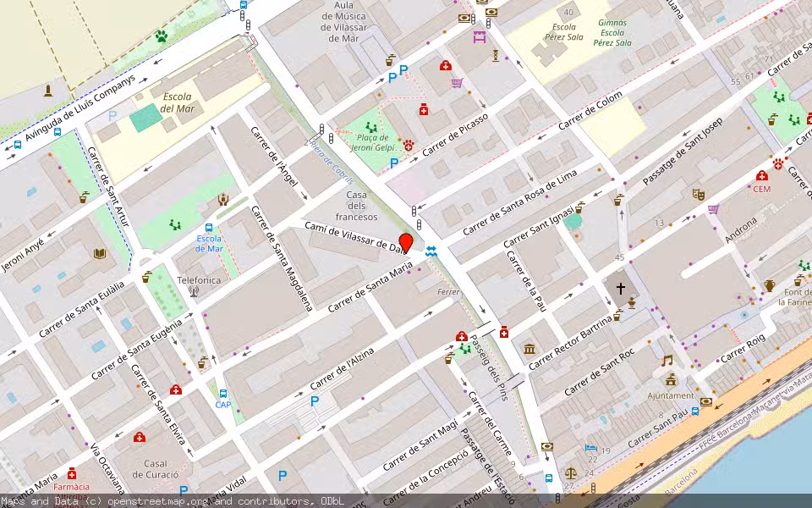Click the musical note icon above Ajuntament

pyautogui.click(x=666, y=360)
